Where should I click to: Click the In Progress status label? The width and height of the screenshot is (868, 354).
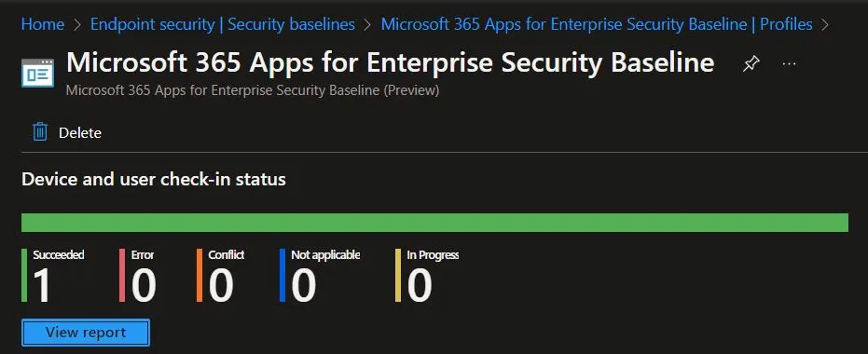[433, 255]
